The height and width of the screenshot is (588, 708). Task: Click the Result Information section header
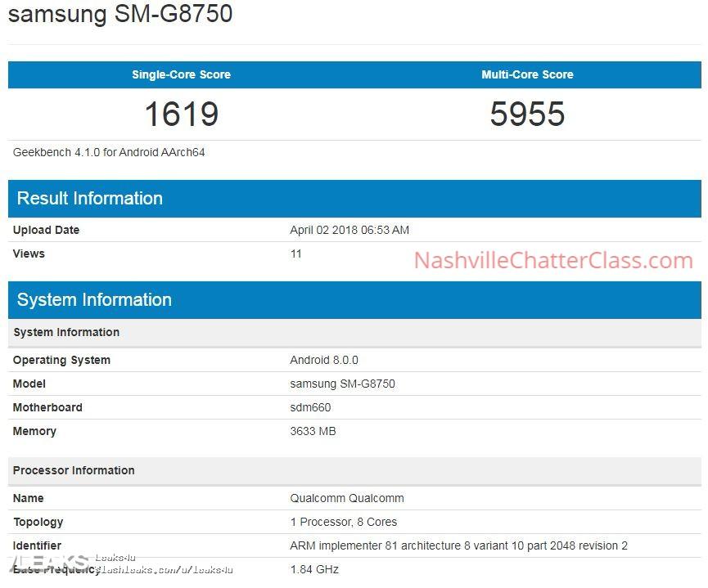click(x=354, y=199)
